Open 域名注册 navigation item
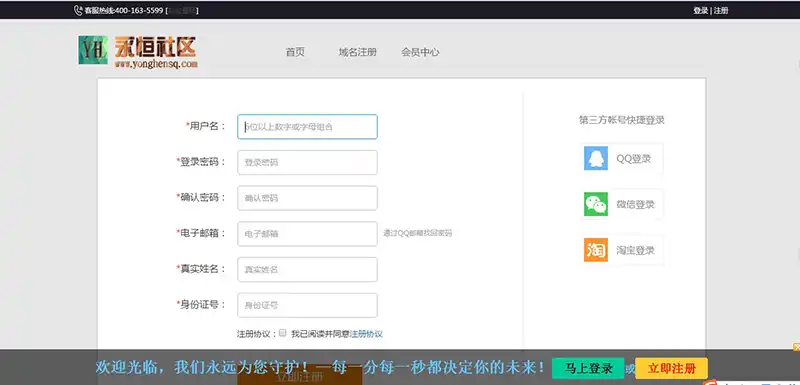Viewport: 800px width, 385px height. click(x=357, y=52)
